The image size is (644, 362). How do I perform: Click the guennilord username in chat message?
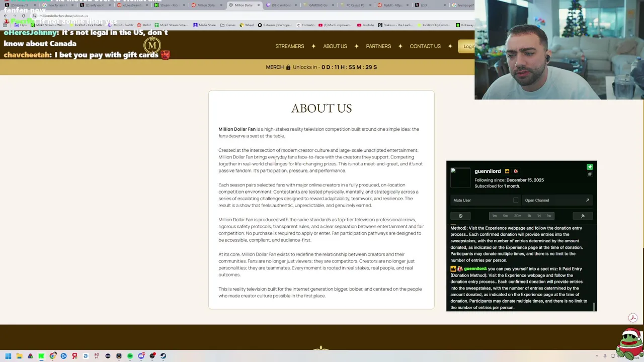475,269
